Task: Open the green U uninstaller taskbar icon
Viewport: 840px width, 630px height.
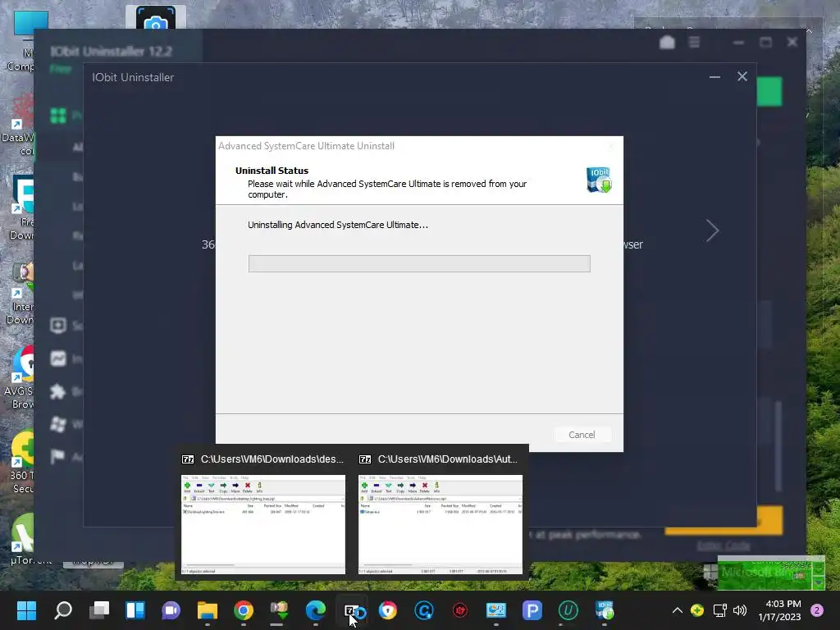Action: (568, 610)
